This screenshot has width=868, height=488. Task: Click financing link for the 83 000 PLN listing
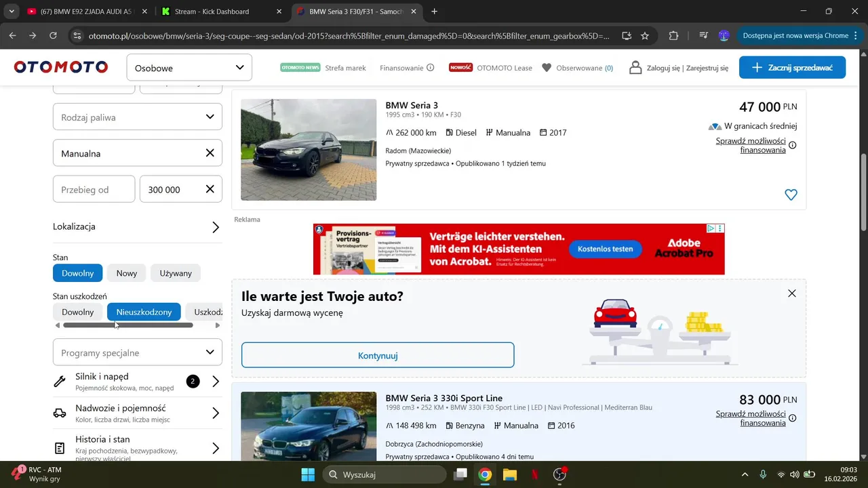(x=751, y=418)
